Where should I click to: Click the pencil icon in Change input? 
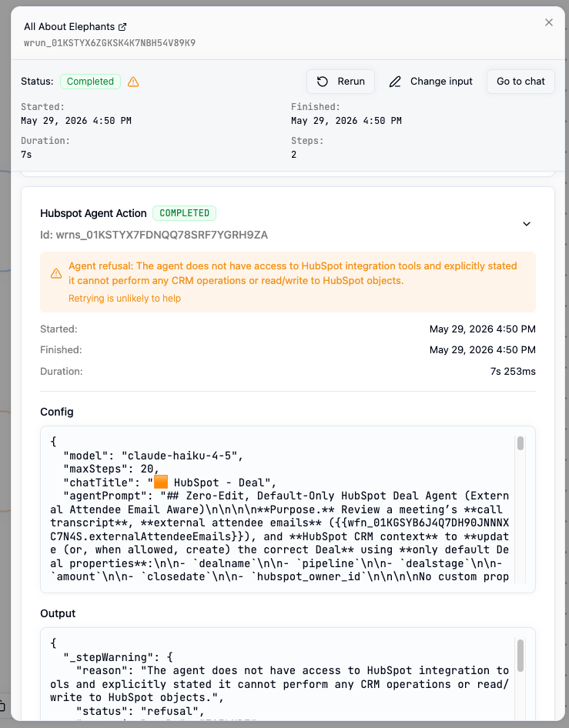click(x=395, y=82)
